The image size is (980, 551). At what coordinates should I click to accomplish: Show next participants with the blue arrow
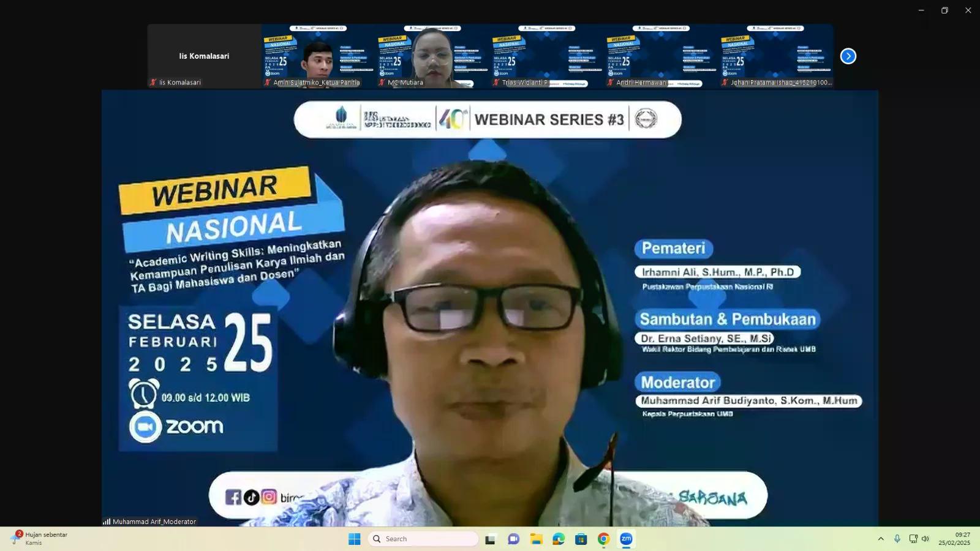coord(848,56)
